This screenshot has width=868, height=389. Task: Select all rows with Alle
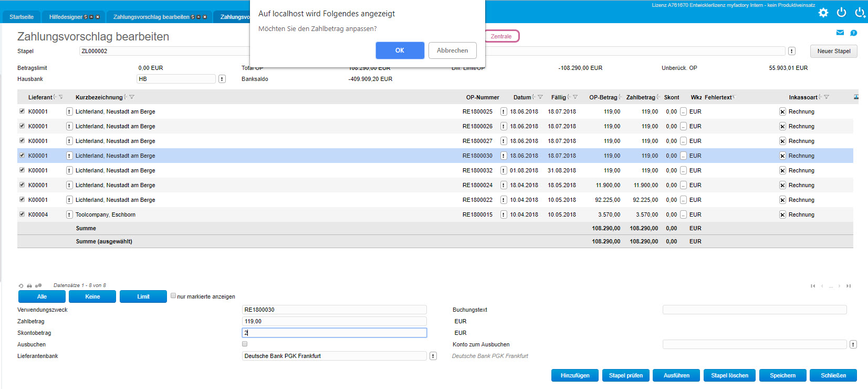[42, 296]
